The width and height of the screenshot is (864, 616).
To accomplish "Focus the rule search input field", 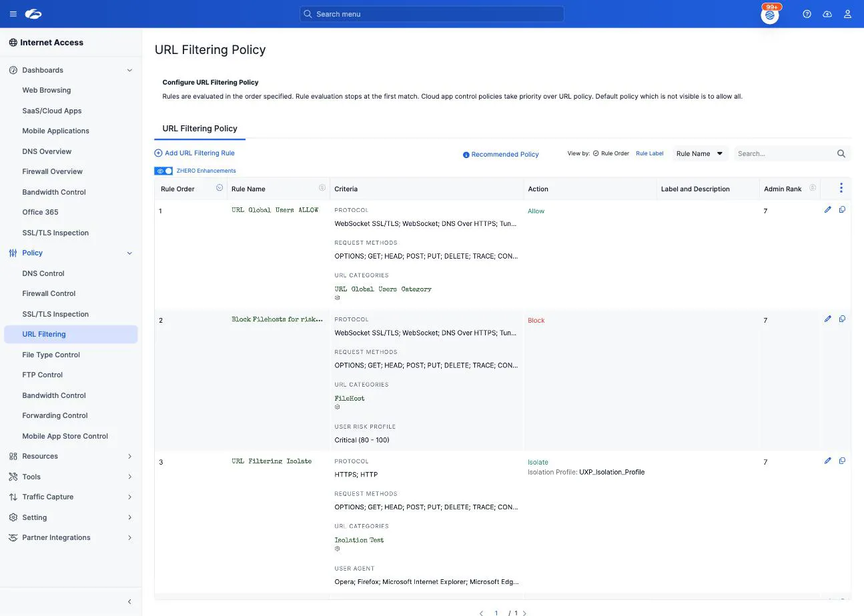I will [x=785, y=153].
